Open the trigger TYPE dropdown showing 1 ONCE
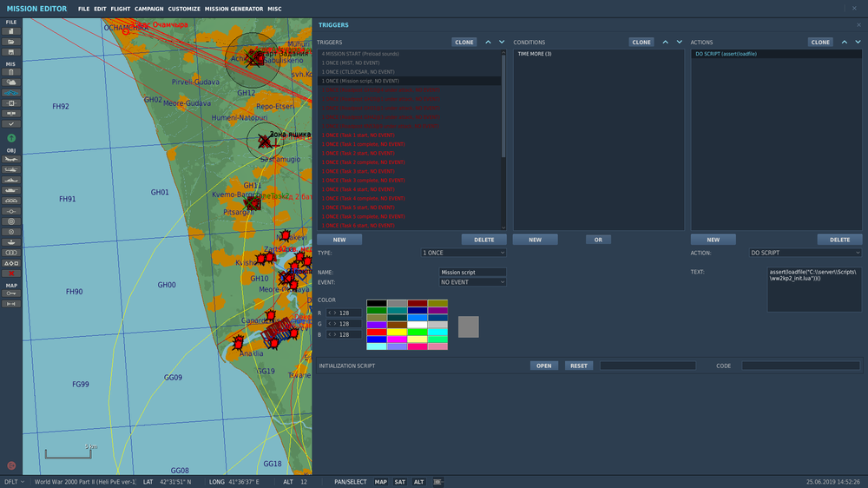This screenshot has width=868, height=488. (463, 253)
